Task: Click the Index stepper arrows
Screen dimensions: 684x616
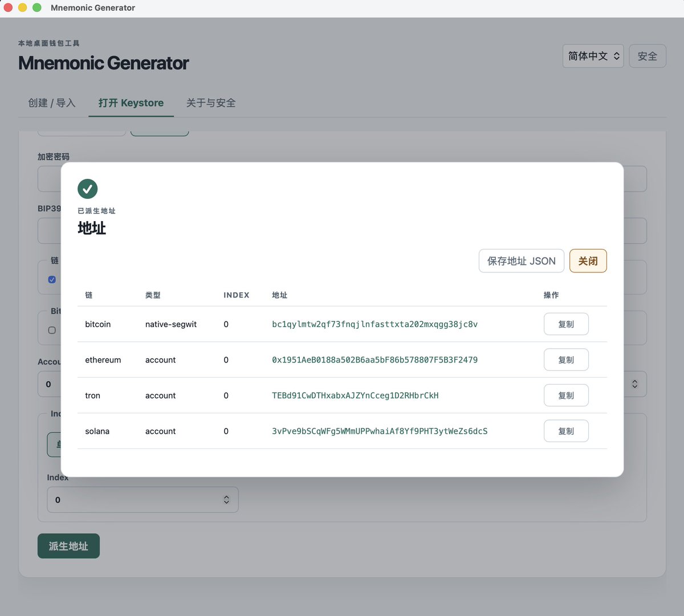Action: tap(226, 500)
